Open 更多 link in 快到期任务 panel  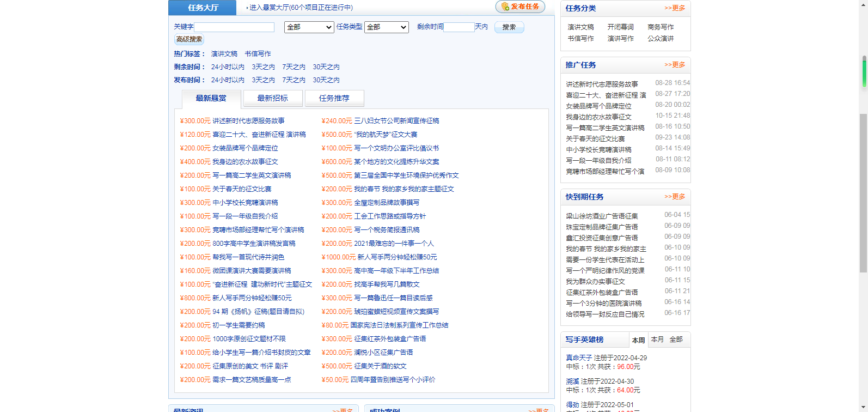click(x=675, y=197)
